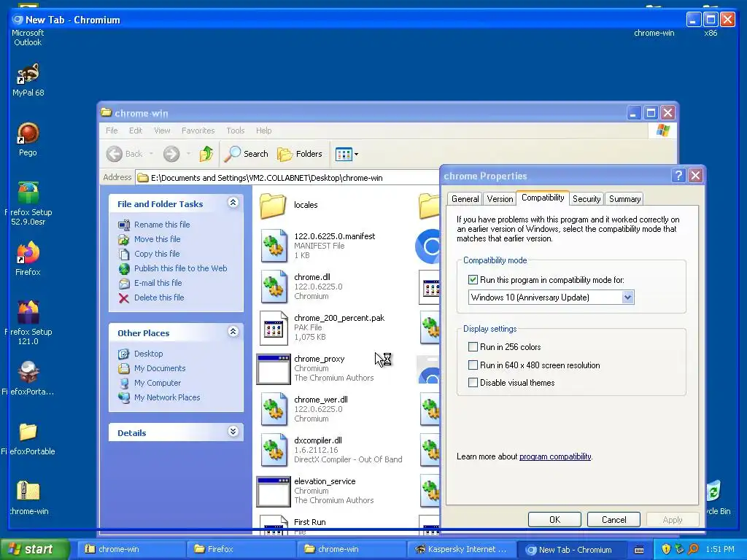Click the Move this file task
This screenshot has height=560, width=747.
[x=158, y=239]
